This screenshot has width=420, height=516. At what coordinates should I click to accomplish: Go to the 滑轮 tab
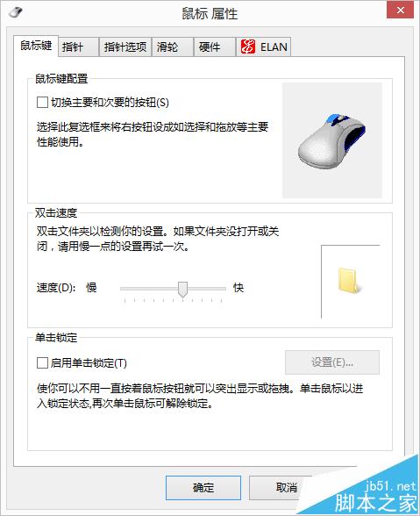(x=172, y=47)
